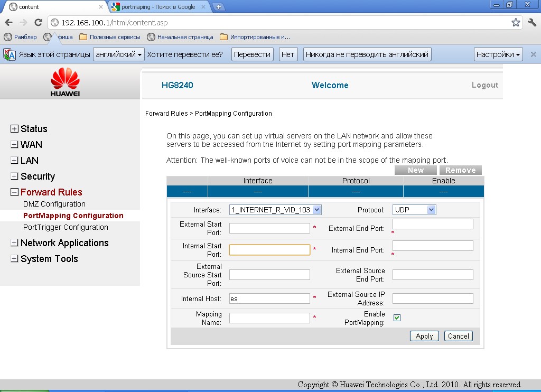
Task: Expand the Status menu section
Action: pyautogui.click(x=15, y=129)
